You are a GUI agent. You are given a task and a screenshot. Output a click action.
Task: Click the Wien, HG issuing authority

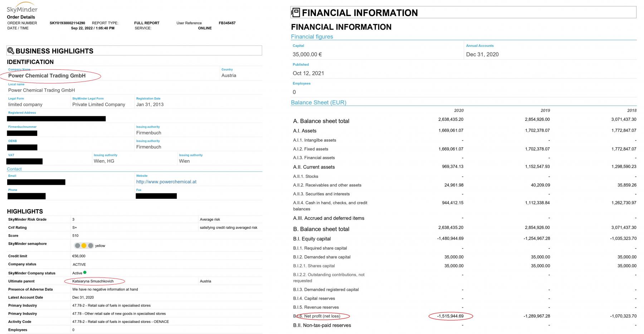tap(104, 161)
